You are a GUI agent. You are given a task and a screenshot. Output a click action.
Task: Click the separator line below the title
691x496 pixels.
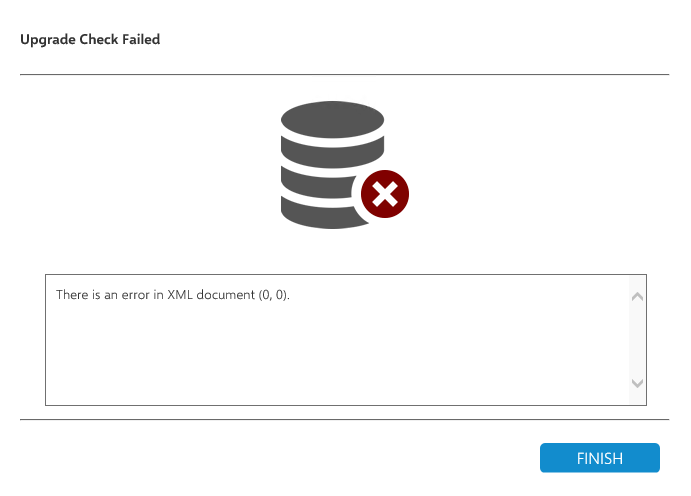(344, 75)
